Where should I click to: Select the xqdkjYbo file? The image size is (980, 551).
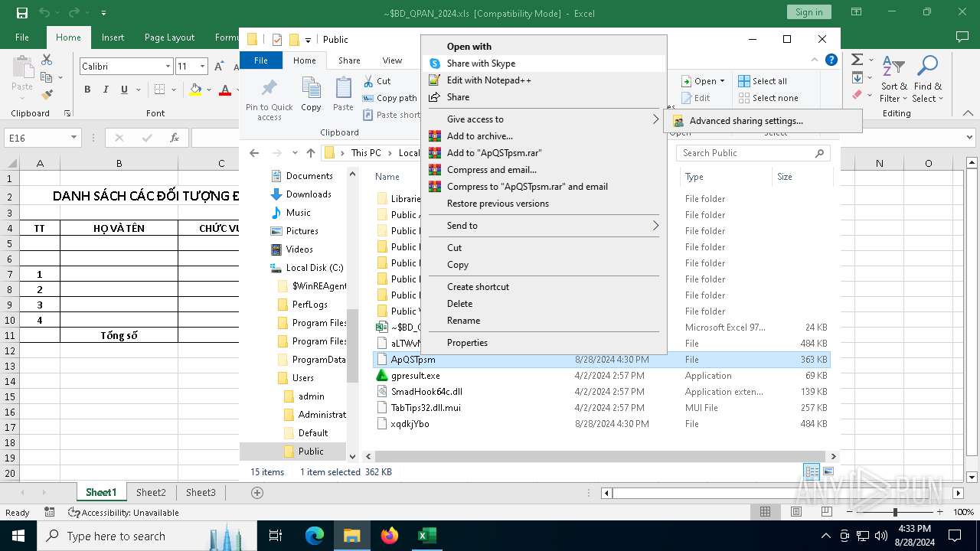410,424
